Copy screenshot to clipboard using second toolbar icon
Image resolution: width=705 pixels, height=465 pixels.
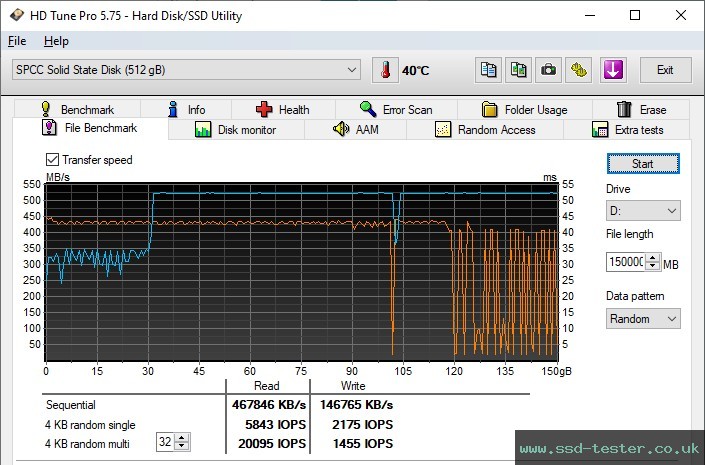pyautogui.click(x=518, y=70)
